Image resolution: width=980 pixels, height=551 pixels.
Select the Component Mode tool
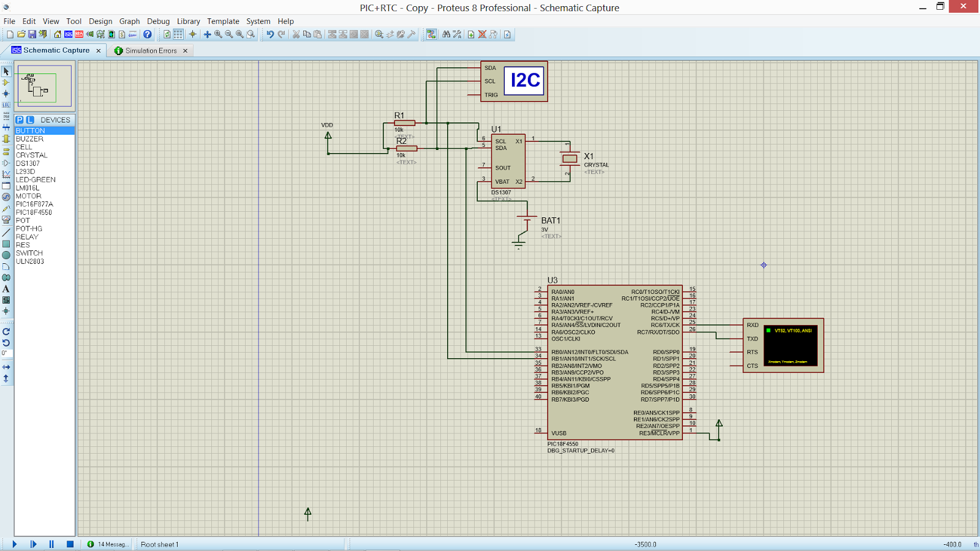(6, 83)
